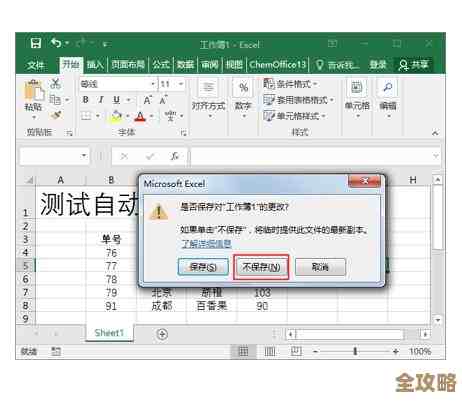Toggle Underline formatting
Screen dimensions: 462x401
coord(116,100)
